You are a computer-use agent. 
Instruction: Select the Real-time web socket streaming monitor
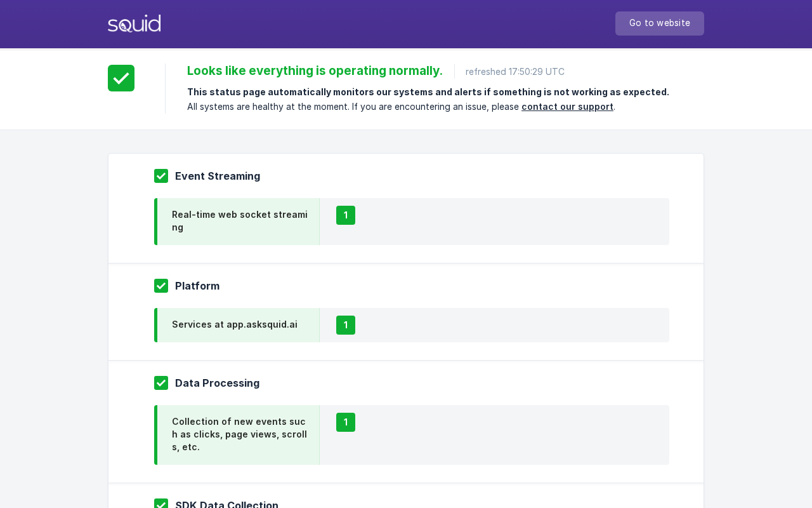237,222
